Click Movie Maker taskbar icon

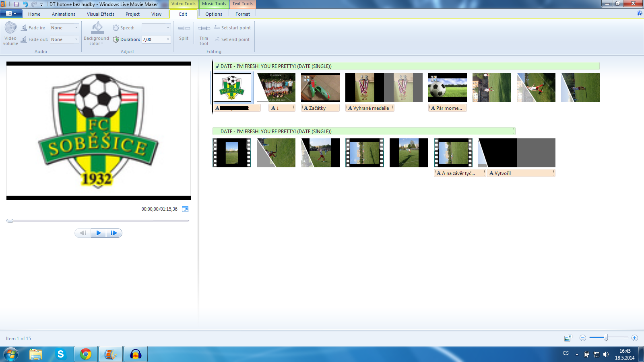point(111,354)
